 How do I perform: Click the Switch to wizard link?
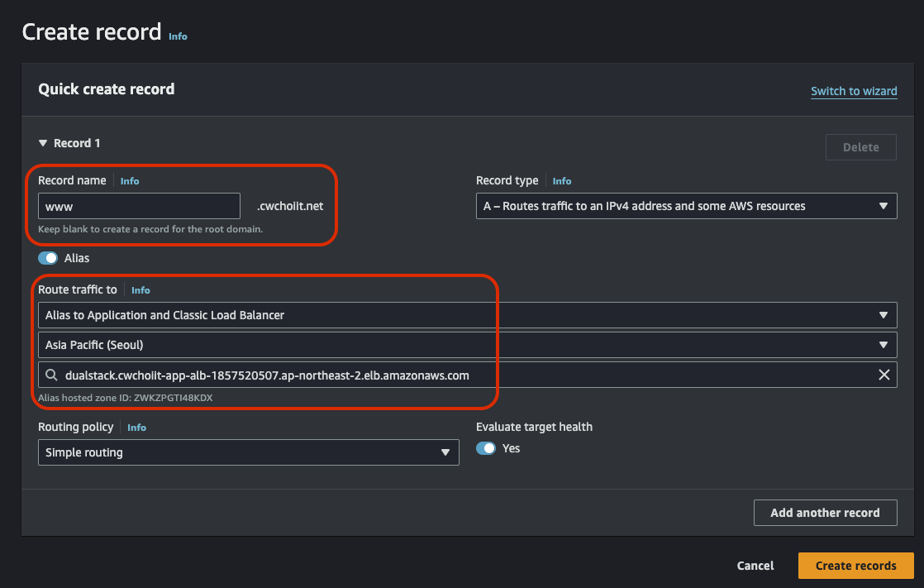pyautogui.click(x=854, y=91)
